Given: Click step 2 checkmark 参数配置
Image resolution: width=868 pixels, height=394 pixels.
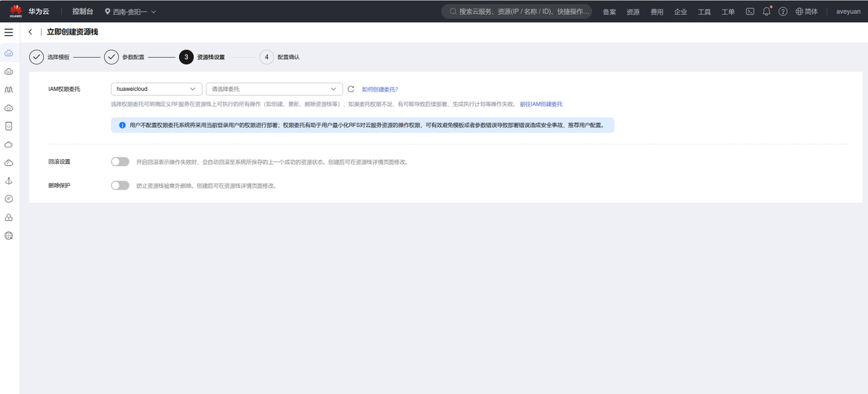Looking at the screenshot, I should (x=111, y=57).
